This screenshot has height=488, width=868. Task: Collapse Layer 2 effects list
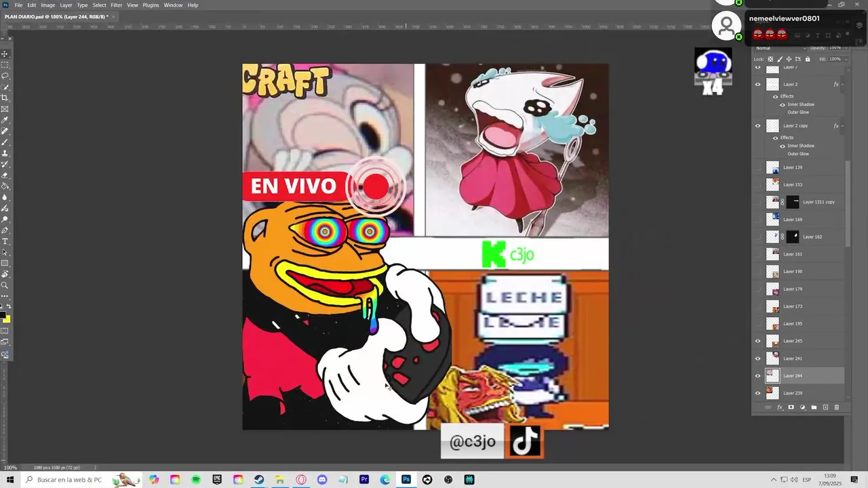tap(843, 85)
